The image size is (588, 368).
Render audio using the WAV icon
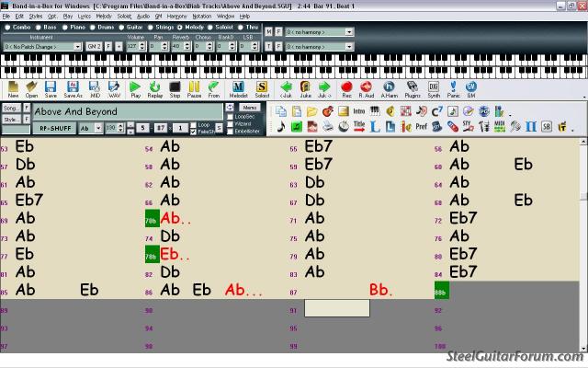[114, 89]
